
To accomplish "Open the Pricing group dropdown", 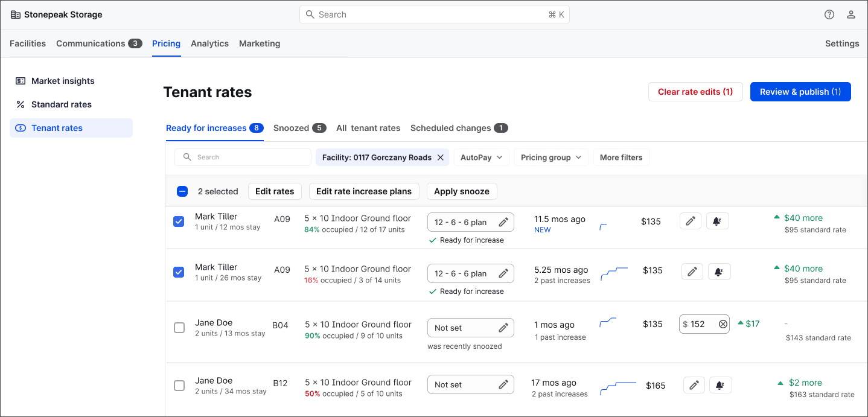I will click(x=550, y=158).
